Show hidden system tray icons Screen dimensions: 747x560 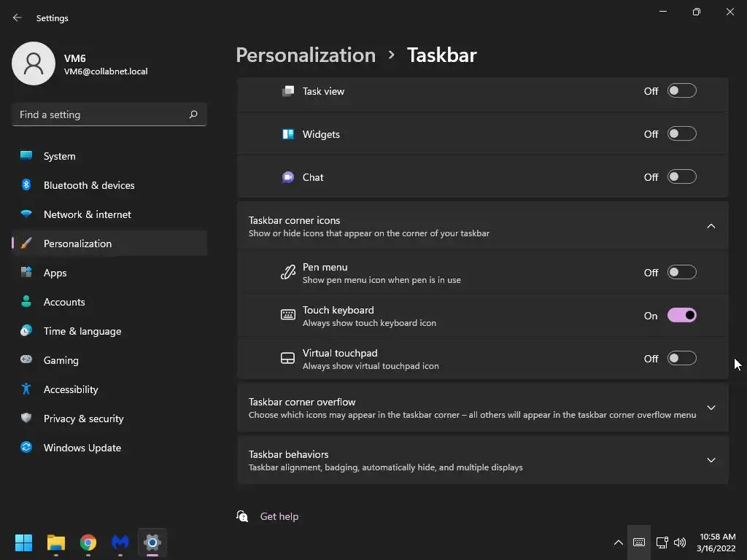point(618,542)
